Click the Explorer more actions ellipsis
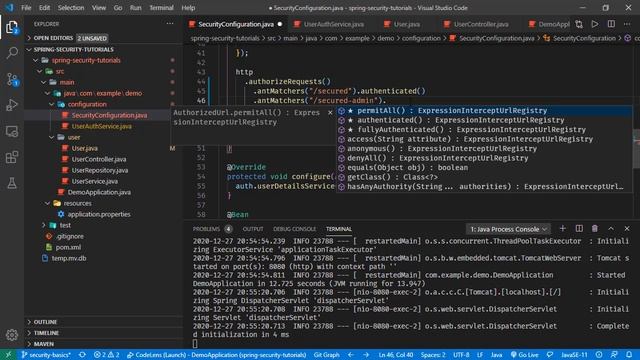The height and width of the screenshot is (360, 640). (x=170, y=24)
